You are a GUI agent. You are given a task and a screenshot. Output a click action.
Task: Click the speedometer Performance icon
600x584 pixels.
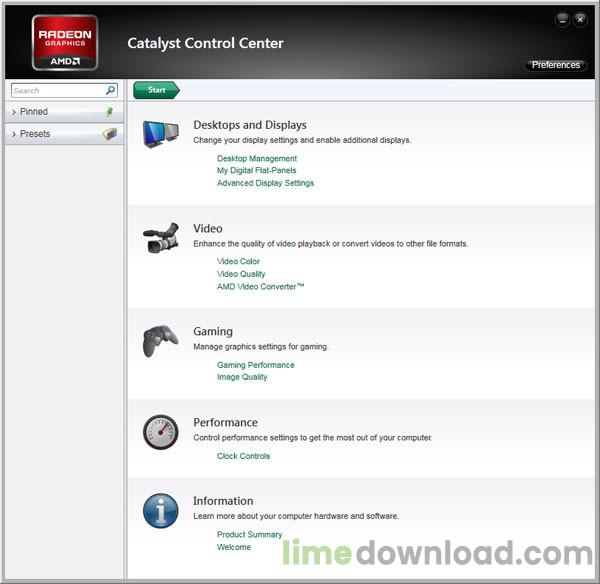(160, 432)
